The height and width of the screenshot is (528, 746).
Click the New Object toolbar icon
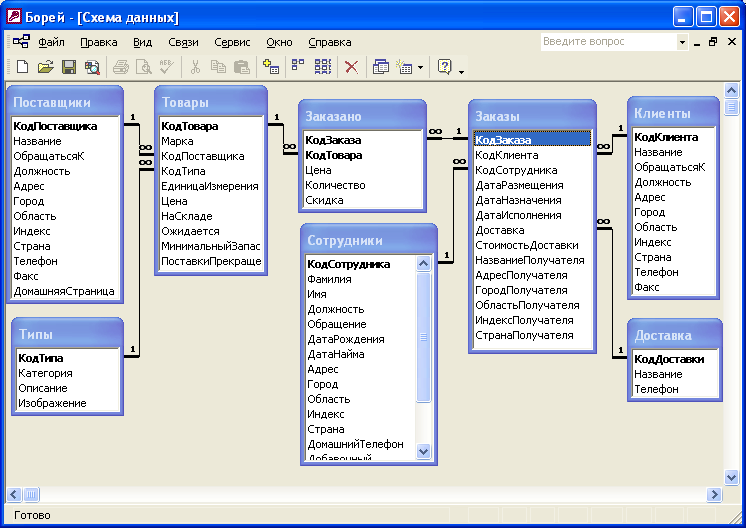[404, 67]
